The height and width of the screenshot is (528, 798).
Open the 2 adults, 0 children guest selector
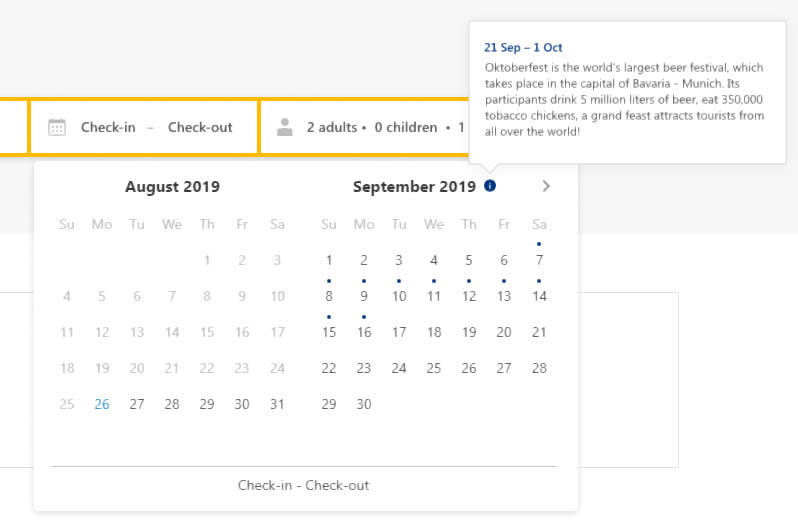[372, 127]
